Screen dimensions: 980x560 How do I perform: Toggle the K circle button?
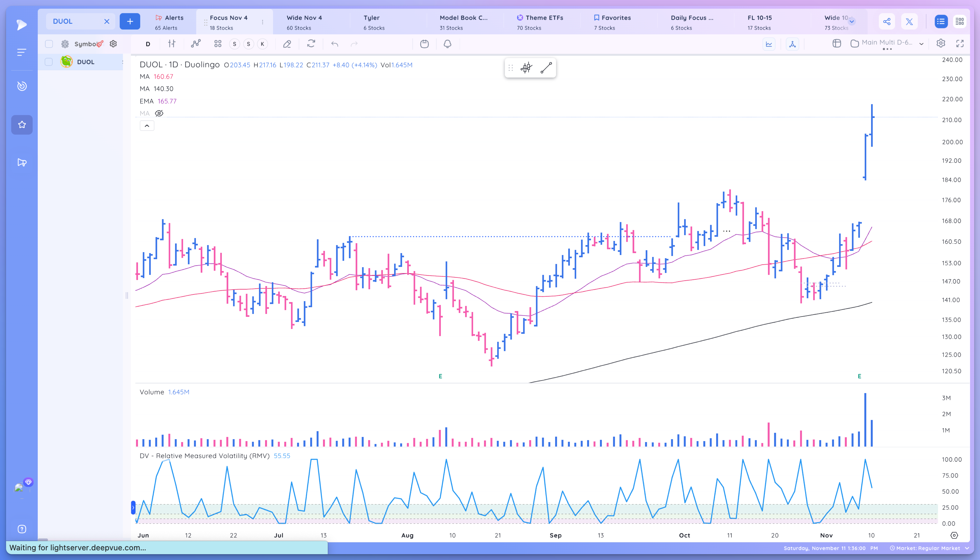[x=262, y=44]
